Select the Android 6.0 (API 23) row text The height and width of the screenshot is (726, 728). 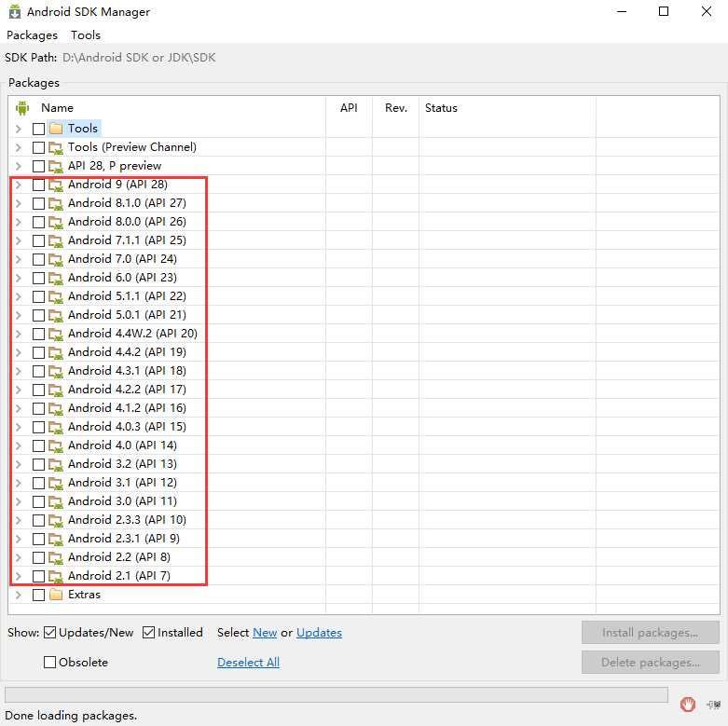coord(122,278)
